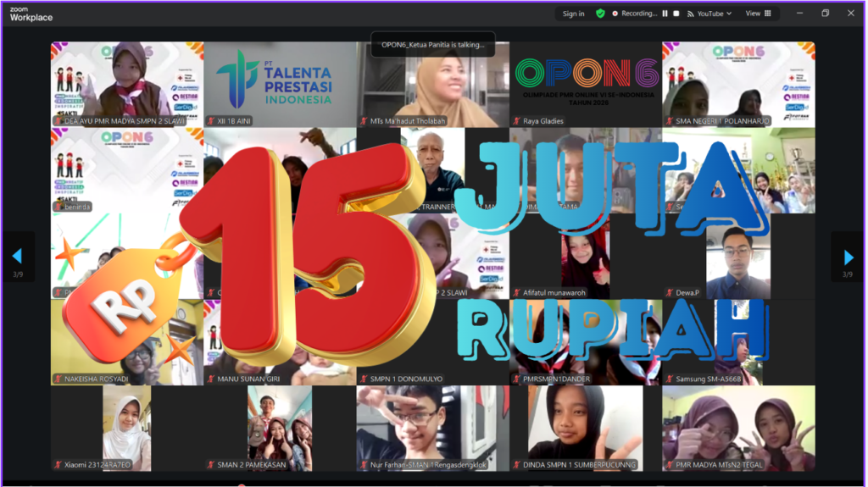Click muted mic icon beside Raya Gladies

click(516, 121)
